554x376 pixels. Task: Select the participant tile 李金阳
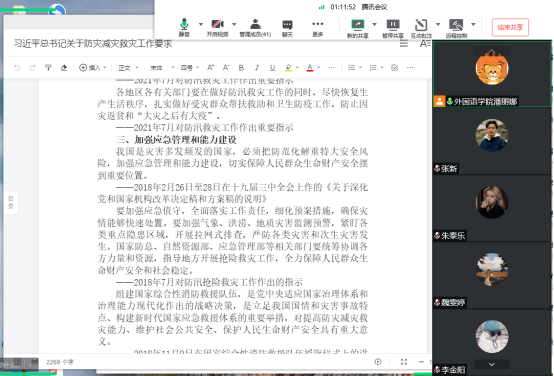tap(492, 343)
